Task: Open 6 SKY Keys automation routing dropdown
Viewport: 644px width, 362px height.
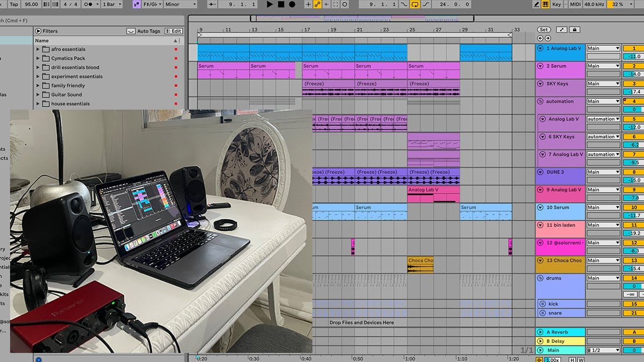Action: (x=603, y=137)
